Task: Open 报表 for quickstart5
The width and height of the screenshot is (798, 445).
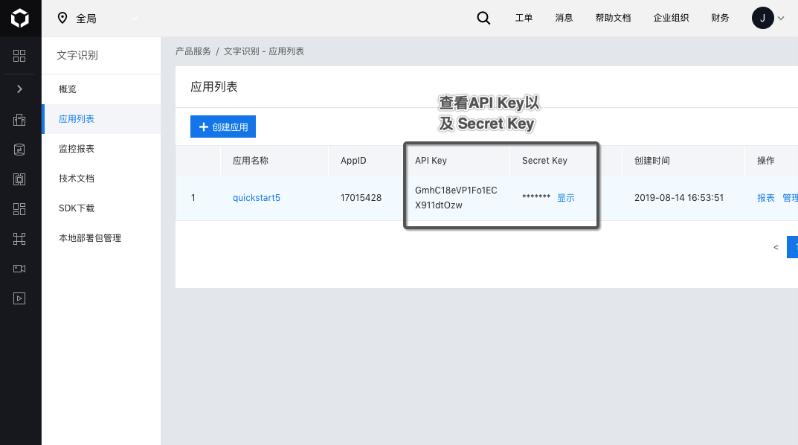Action: (x=765, y=198)
